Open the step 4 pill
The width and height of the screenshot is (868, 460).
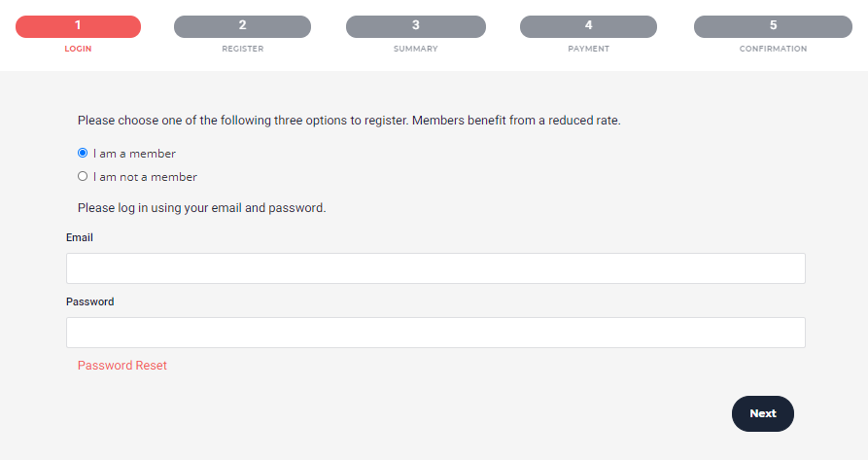click(588, 26)
